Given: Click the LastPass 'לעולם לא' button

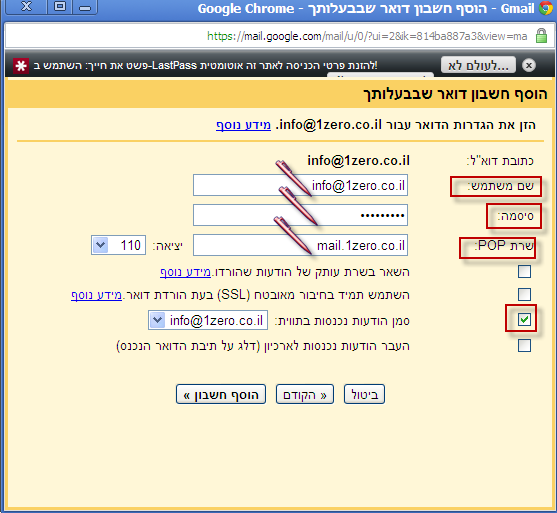Looking at the screenshot, I should tap(478, 65).
